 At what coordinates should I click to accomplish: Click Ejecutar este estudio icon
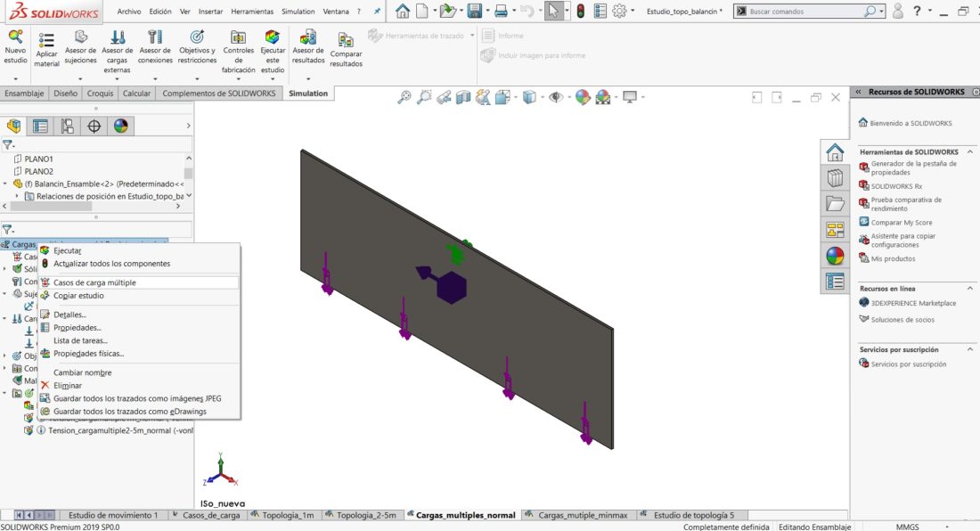pos(273,37)
